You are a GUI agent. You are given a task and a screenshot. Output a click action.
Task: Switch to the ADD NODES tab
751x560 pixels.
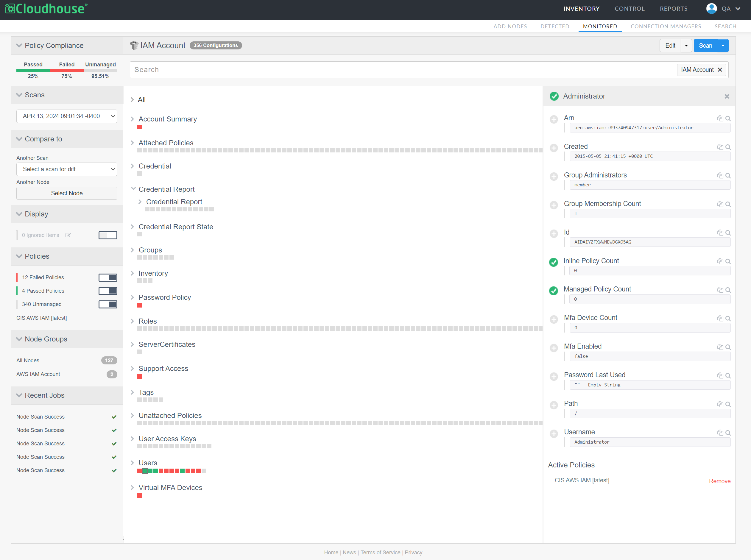point(510,26)
